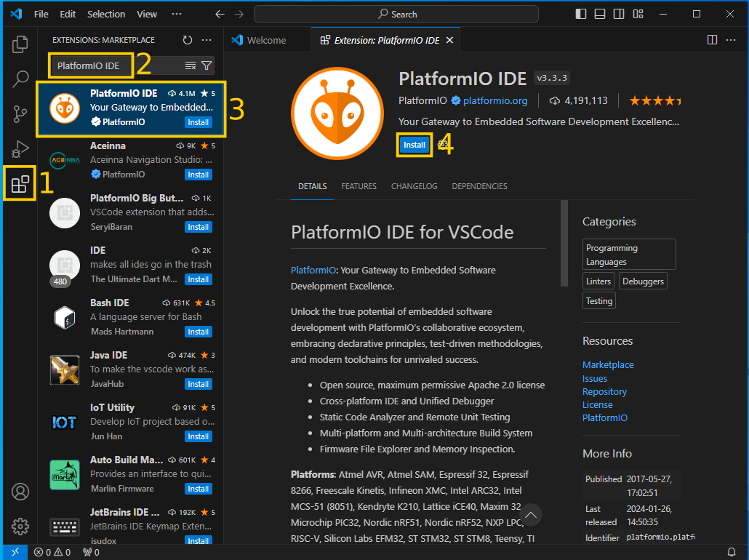Click the README vertical scrollbar

pyautogui.click(x=564, y=243)
